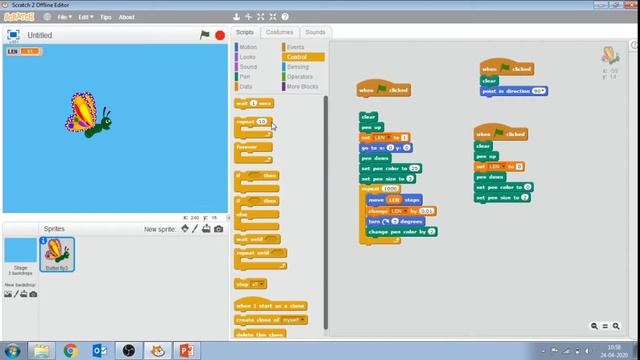Open the stop all dropdown
640x360 pixels.
[258, 284]
